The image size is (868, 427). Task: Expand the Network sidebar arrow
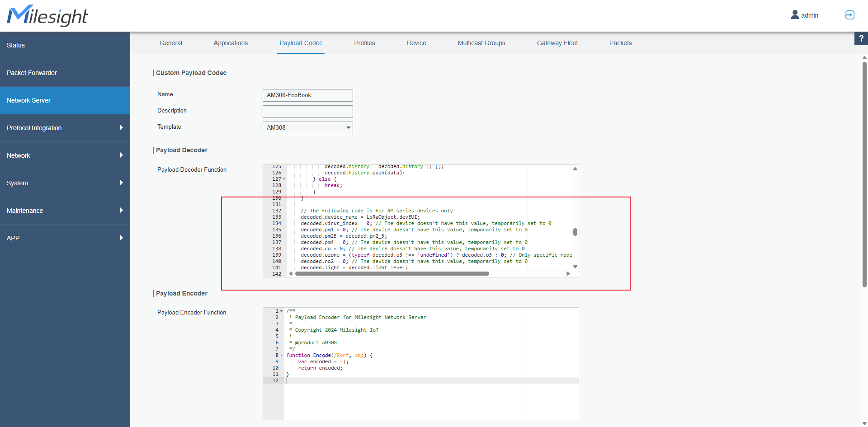[x=121, y=155]
